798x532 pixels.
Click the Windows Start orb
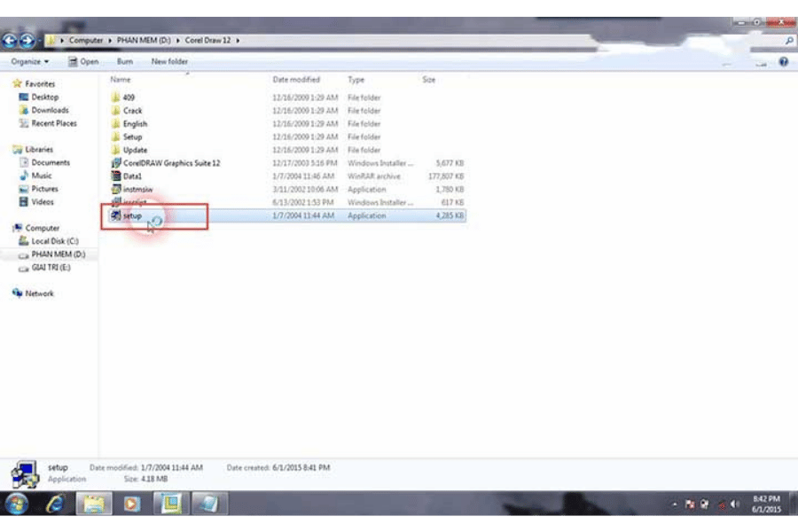click(x=17, y=504)
